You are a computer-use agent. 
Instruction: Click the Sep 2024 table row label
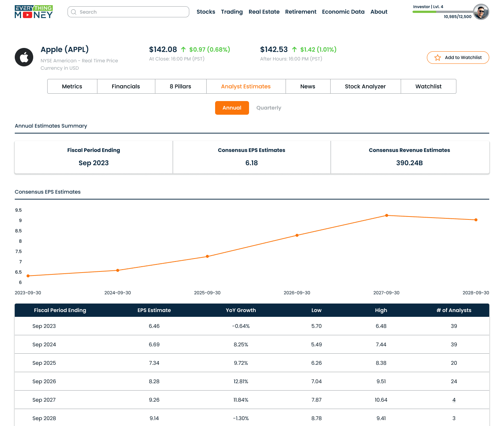click(44, 344)
